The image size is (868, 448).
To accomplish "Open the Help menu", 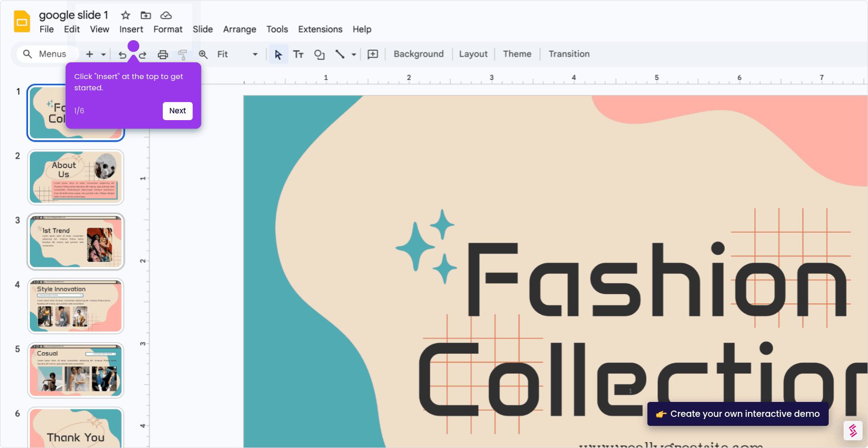I will click(x=362, y=29).
